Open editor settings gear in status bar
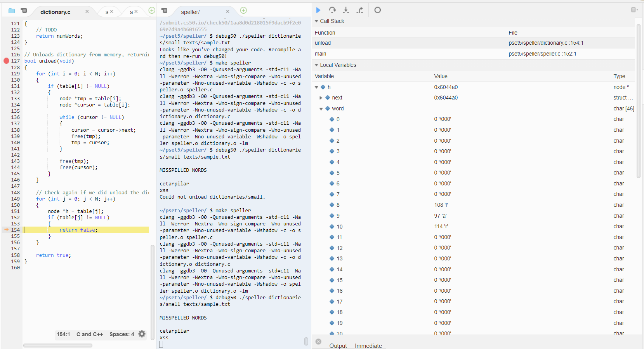Screen dimensions: 644x349 coord(142,334)
